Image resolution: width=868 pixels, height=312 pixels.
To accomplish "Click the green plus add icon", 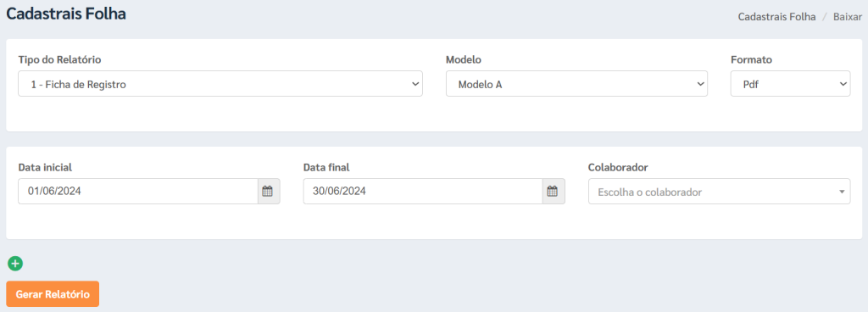I will [15, 264].
